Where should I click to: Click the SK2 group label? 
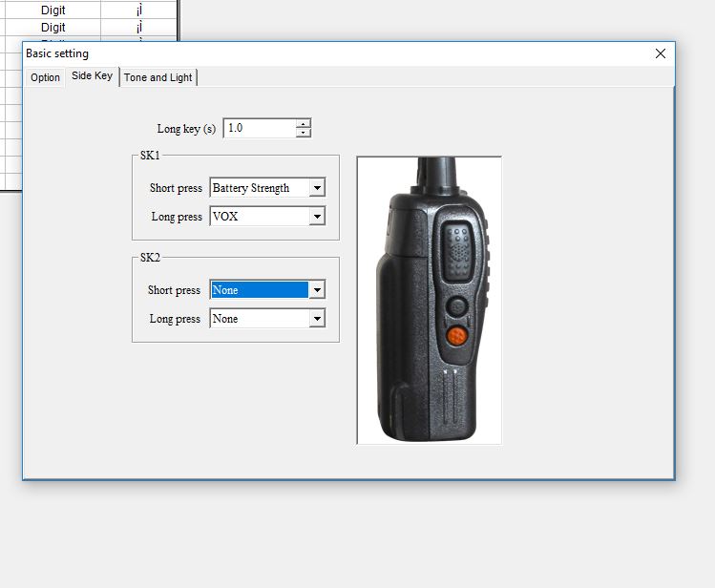pos(150,258)
